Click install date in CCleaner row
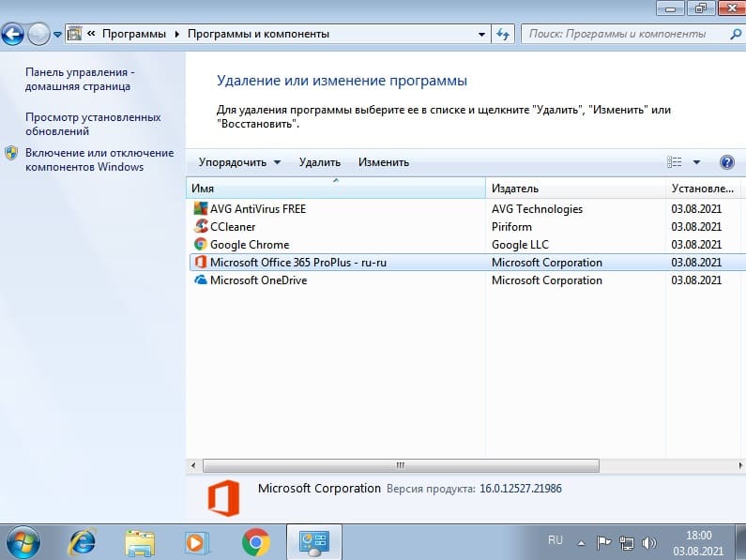Image resolution: width=746 pixels, height=560 pixels. [x=696, y=227]
